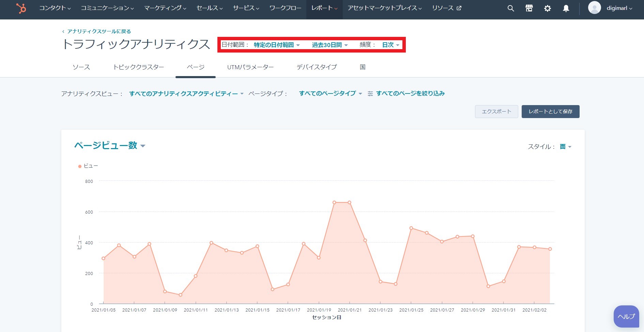Expand the アセットマーケットプレイス menu

(385, 8)
